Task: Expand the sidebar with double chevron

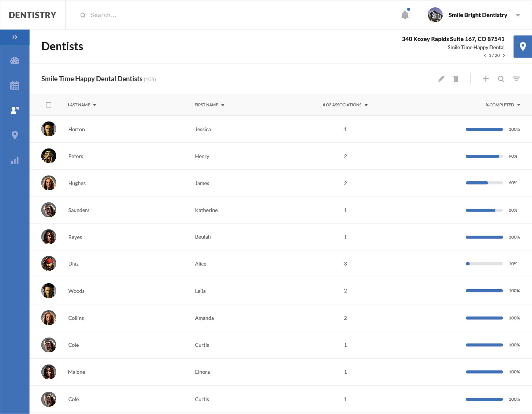Action: pos(15,37)
